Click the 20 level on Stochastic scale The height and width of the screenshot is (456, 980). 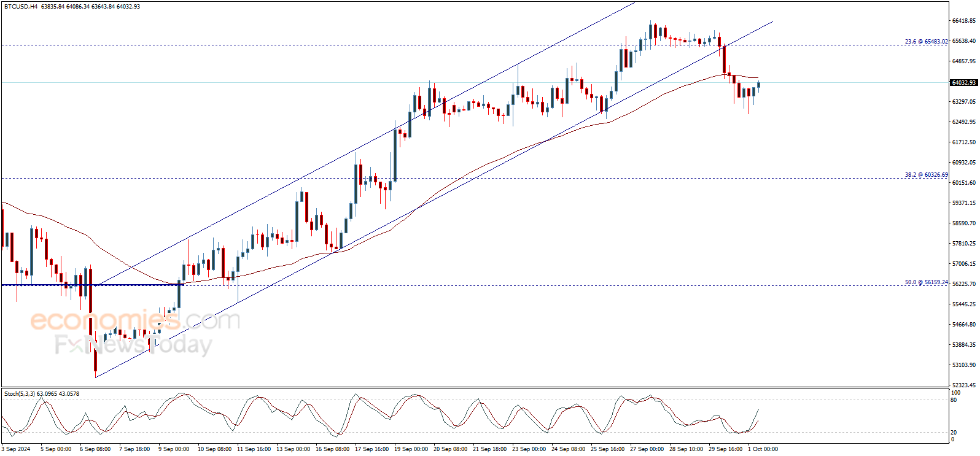(x=954, y=433)
